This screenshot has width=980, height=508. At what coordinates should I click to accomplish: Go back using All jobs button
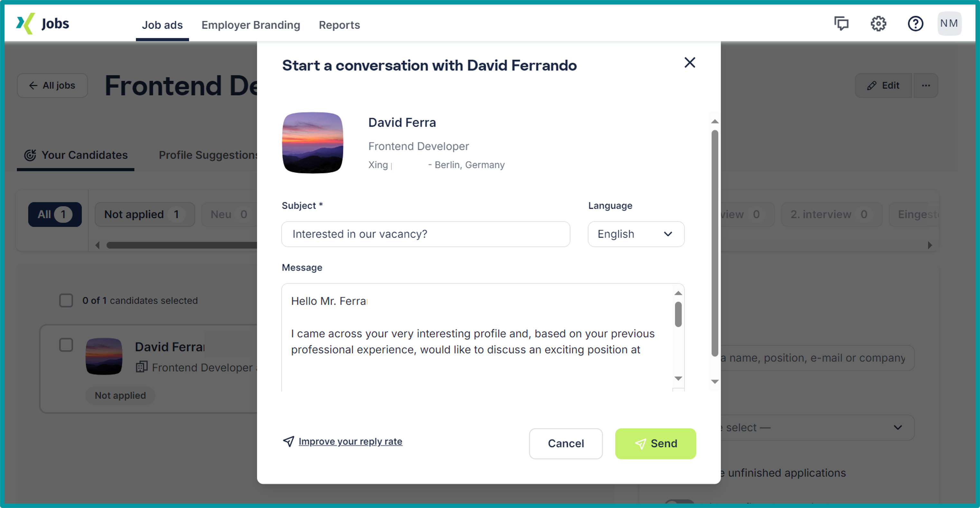(52, 86)
